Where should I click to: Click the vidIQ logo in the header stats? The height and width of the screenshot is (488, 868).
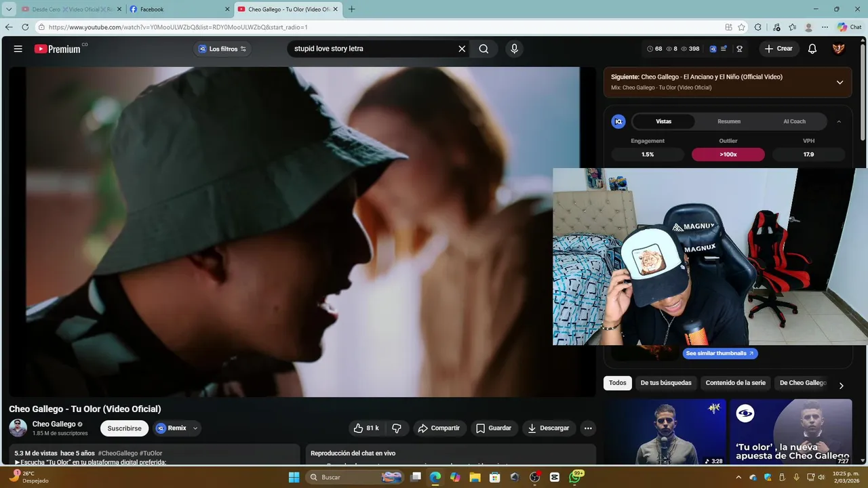(713, 49)
